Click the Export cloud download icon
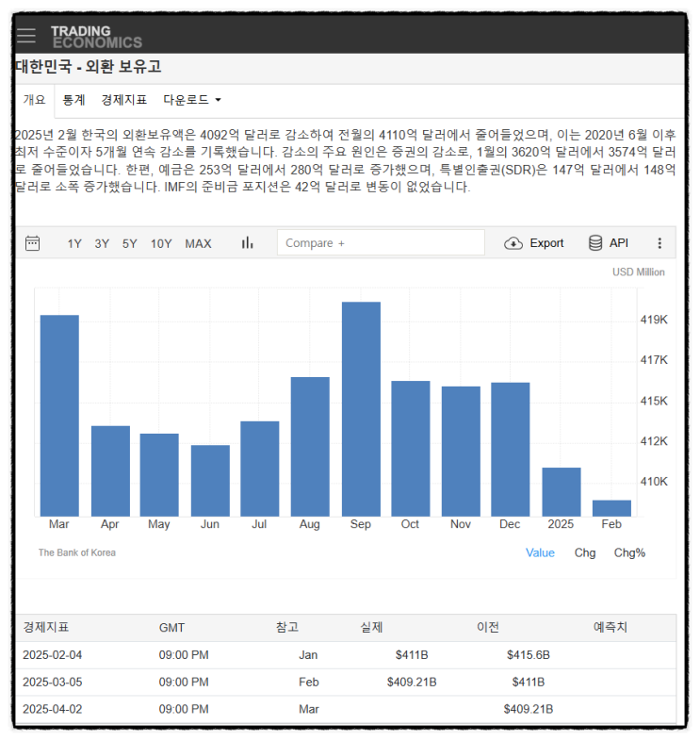This screenshot has height=741, width=700. (513, 243)
